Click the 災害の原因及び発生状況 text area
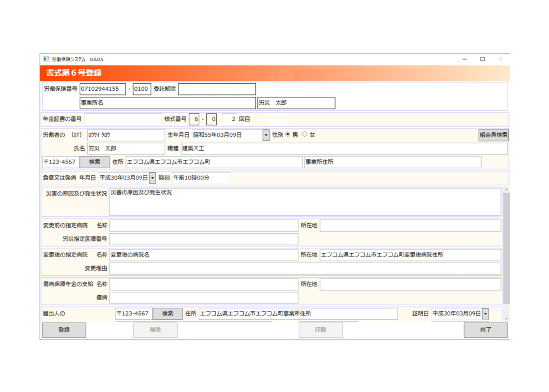Image resolution: width=549 pixels, height=392 pixels. (305, 202)
